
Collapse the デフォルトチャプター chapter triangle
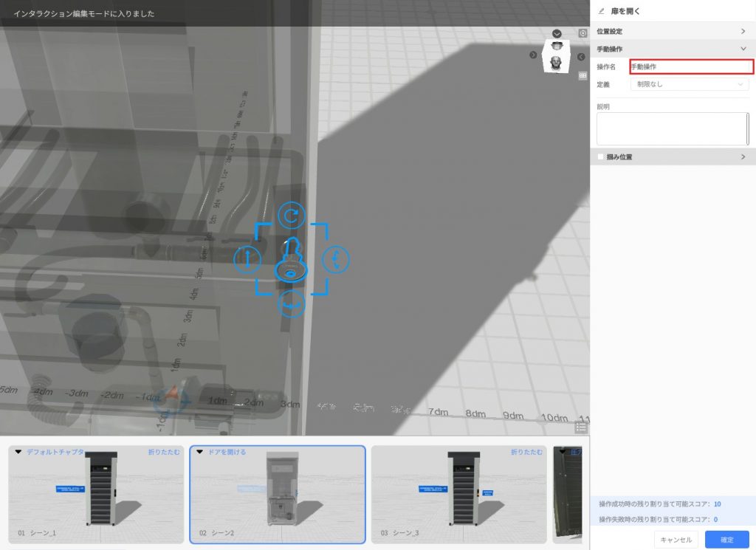click(x=18, y=452)
